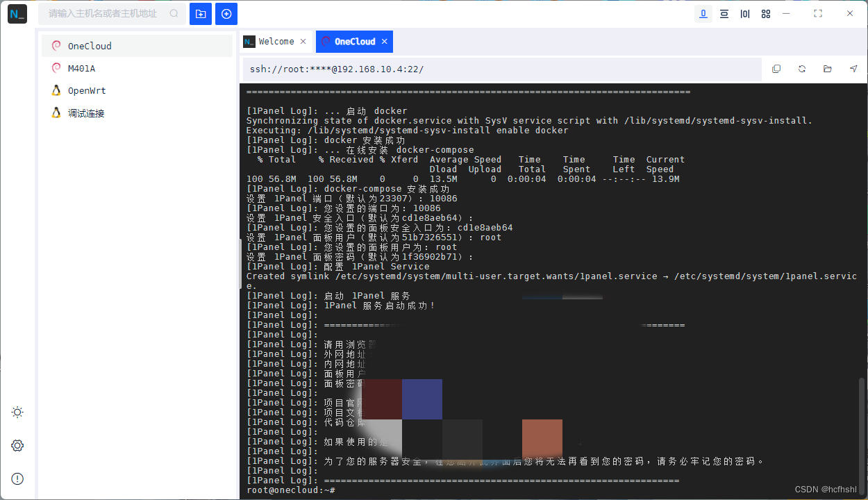Open 调试连接 host in list
Image resolution: width=868 pixels, height=500 pixels.
click(x=137, y=112)
